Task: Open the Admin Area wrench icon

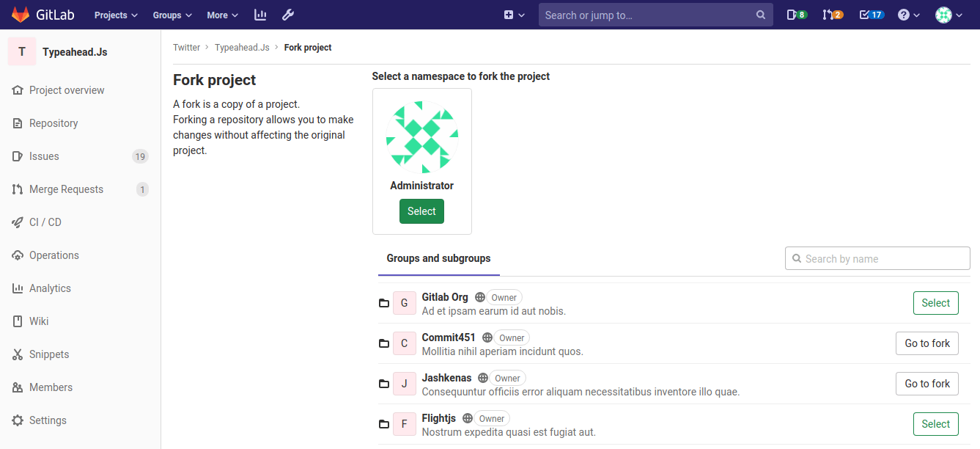Action: click(288, 15)
